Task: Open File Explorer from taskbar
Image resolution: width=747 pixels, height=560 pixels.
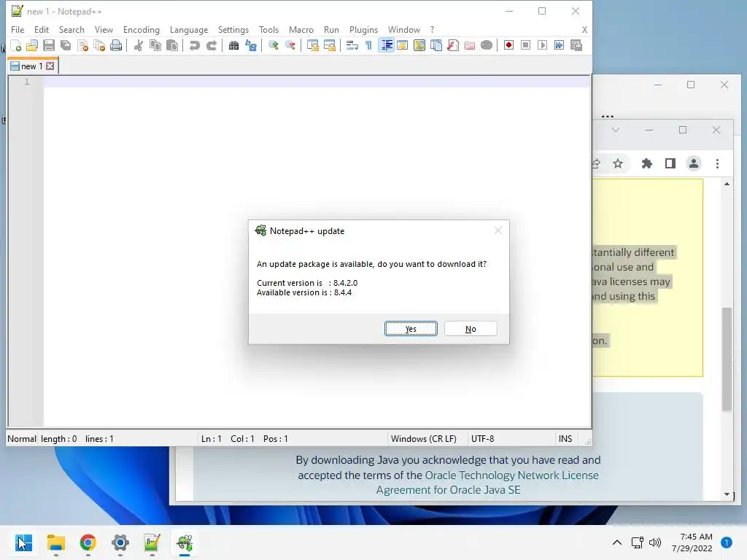Action: pos(56,542)
